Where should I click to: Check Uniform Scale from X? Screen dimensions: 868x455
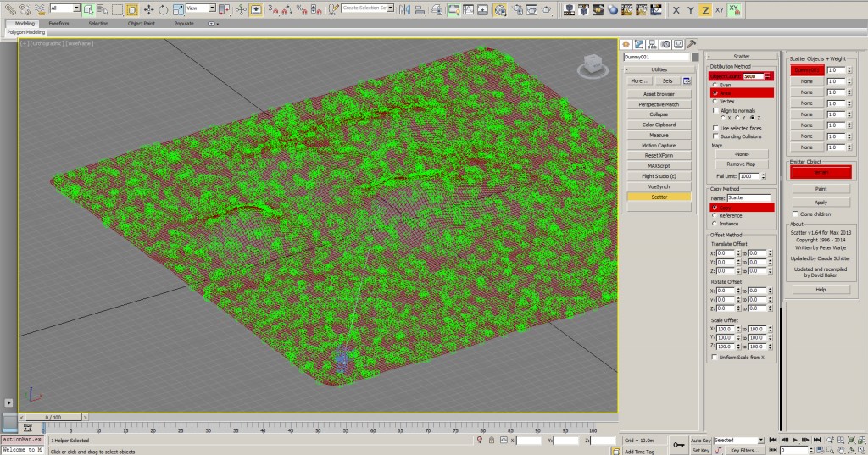(x=715, y=358)
